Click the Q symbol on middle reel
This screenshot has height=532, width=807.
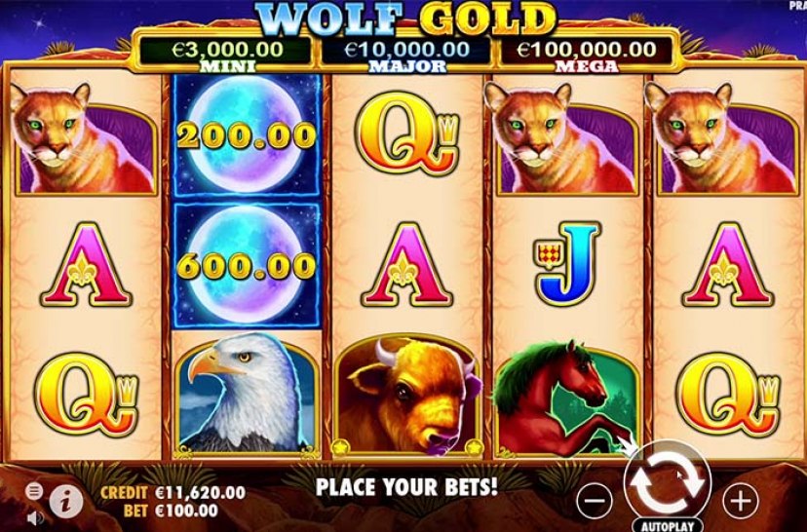407,134
